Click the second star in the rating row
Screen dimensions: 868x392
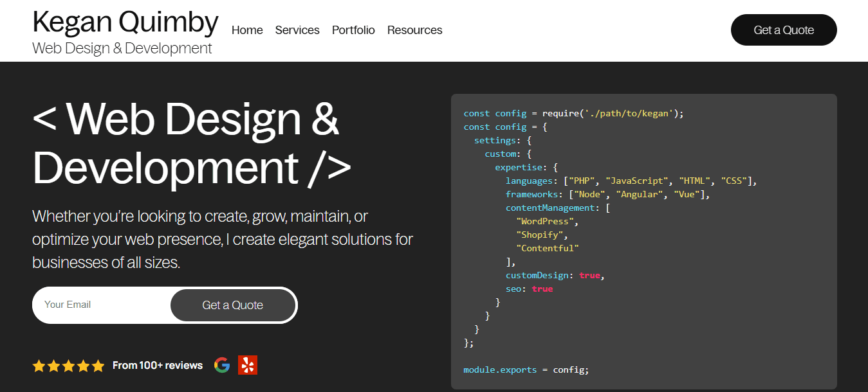tap(54, 365)
